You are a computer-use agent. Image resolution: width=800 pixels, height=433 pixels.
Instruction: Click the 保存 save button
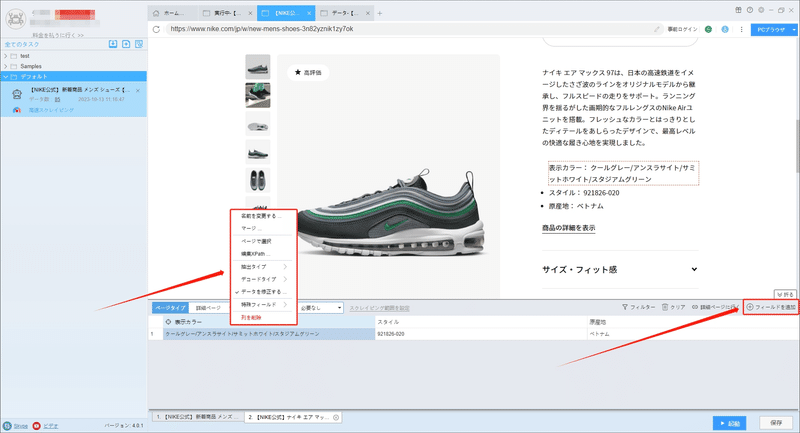tap(776, 423)
